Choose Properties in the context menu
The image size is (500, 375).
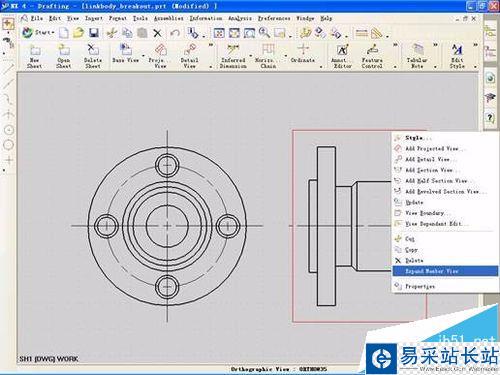tap(445, 286)
